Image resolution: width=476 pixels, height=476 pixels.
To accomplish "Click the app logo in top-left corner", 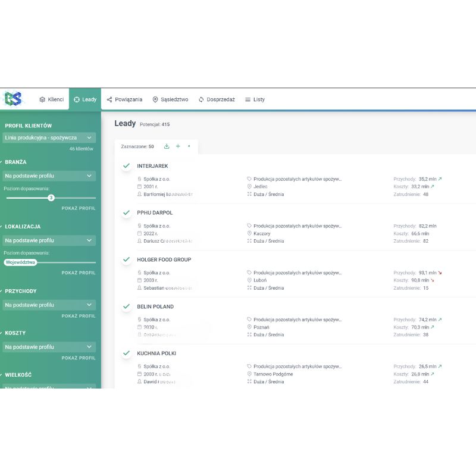I will [x=13, y=99].
